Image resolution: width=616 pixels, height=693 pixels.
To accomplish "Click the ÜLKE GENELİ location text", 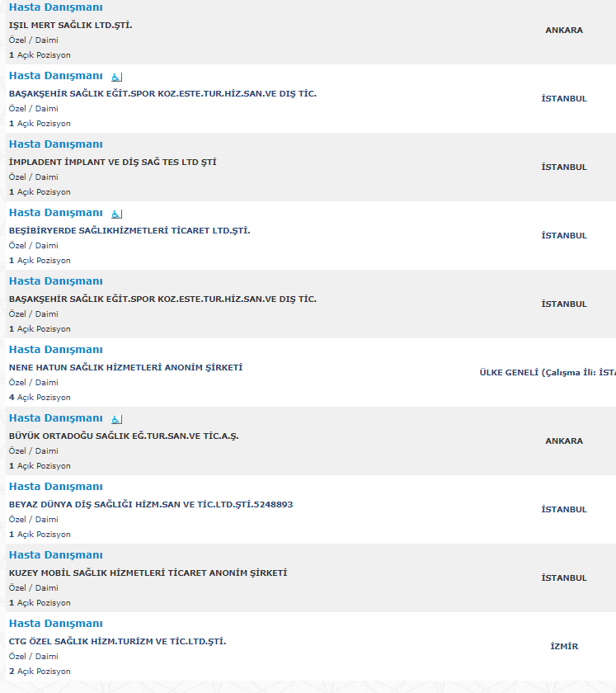I will [547, 372].
